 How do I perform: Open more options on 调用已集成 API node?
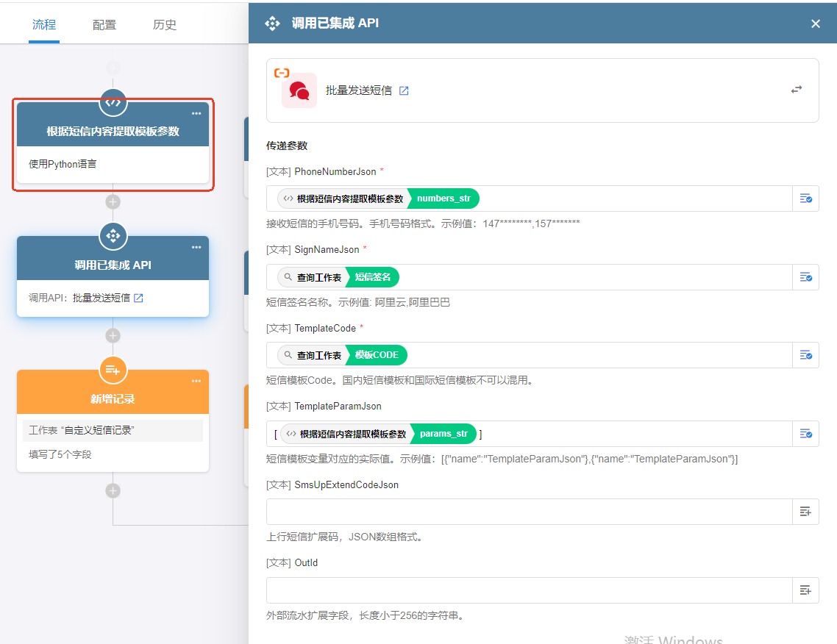pyautogui.click(x=196, y=247)
